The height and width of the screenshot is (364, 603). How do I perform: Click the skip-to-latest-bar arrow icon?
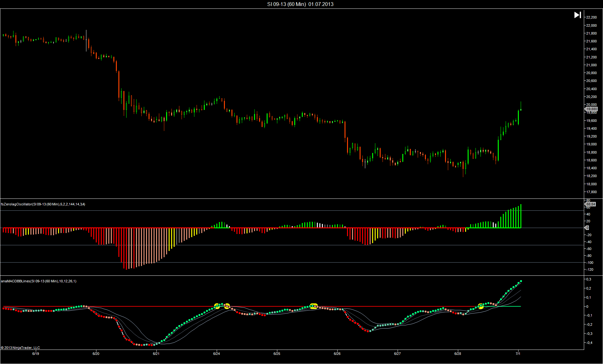578,15
